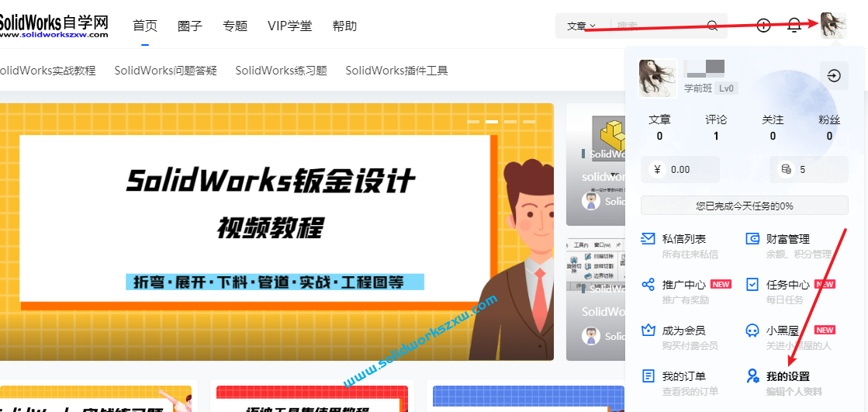The width and height of the screenshot is (868, 412).
Task: Select the last carousel indicator dash
Action: 529,121
